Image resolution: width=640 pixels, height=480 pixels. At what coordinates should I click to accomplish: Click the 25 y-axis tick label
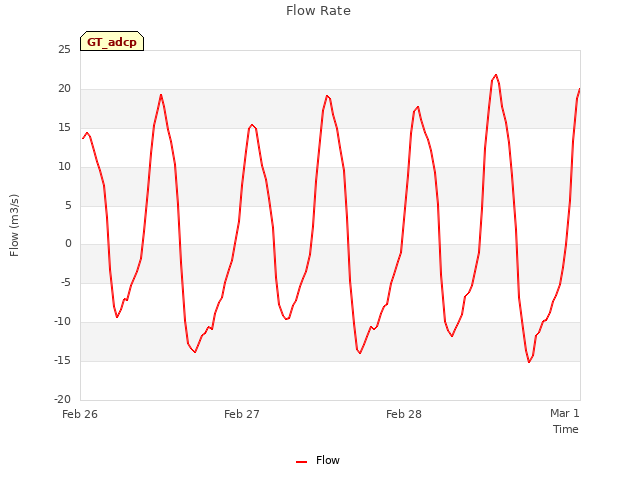(x=64, y=49)
